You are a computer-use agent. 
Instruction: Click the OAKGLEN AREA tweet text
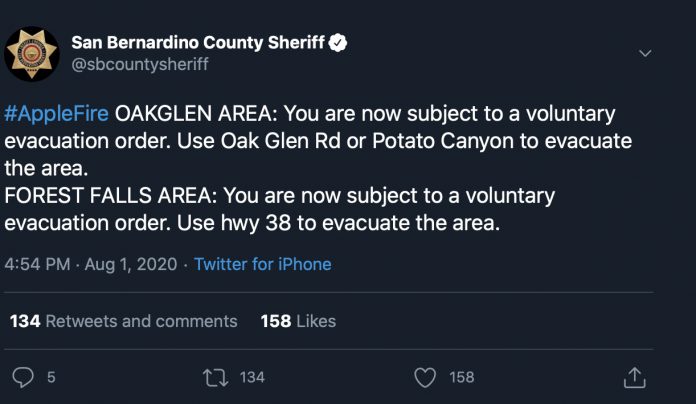click(196, 114)
